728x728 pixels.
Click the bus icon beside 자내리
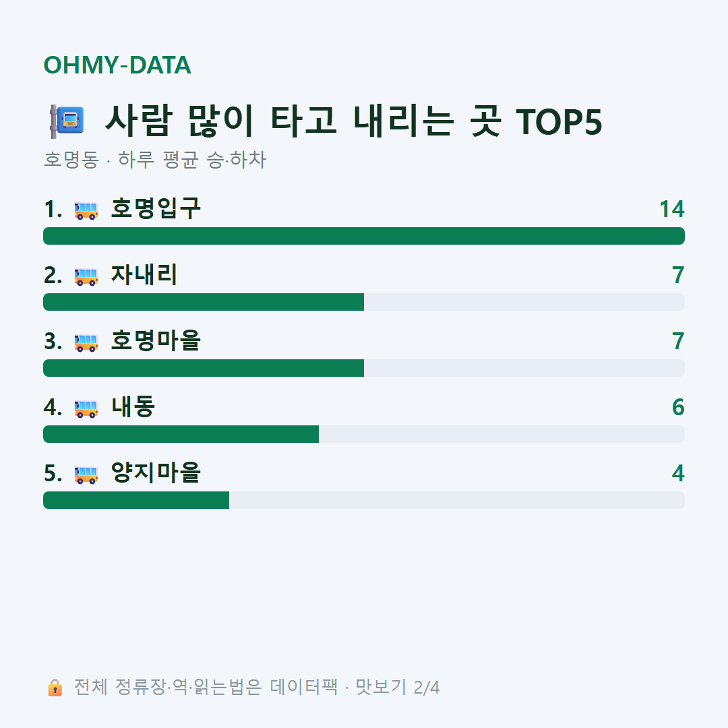tap(86, 277)
